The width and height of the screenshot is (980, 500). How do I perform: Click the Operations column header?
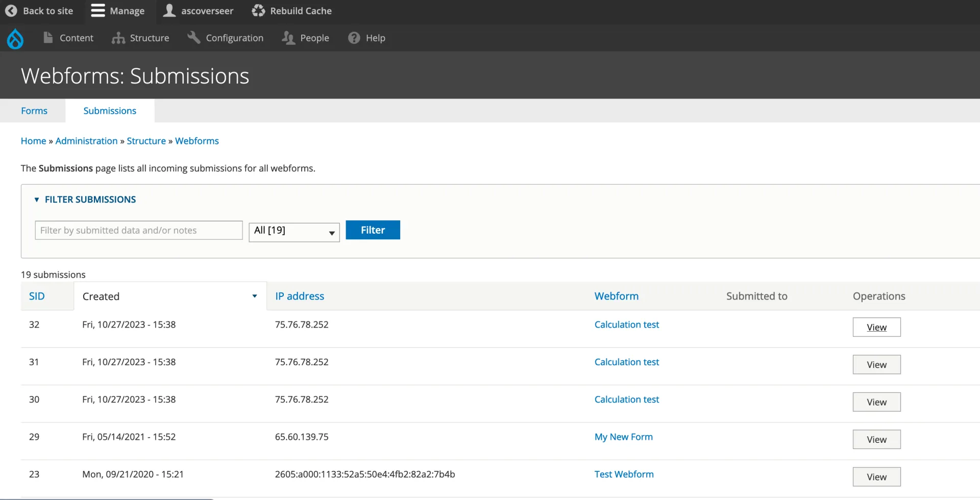coord(878,296)
